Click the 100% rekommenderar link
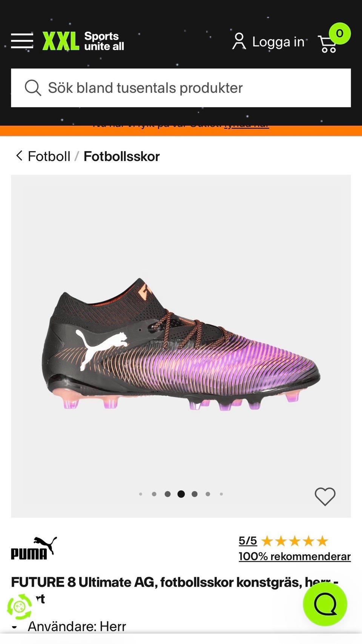362x644 pixels. tap(295, 556)
